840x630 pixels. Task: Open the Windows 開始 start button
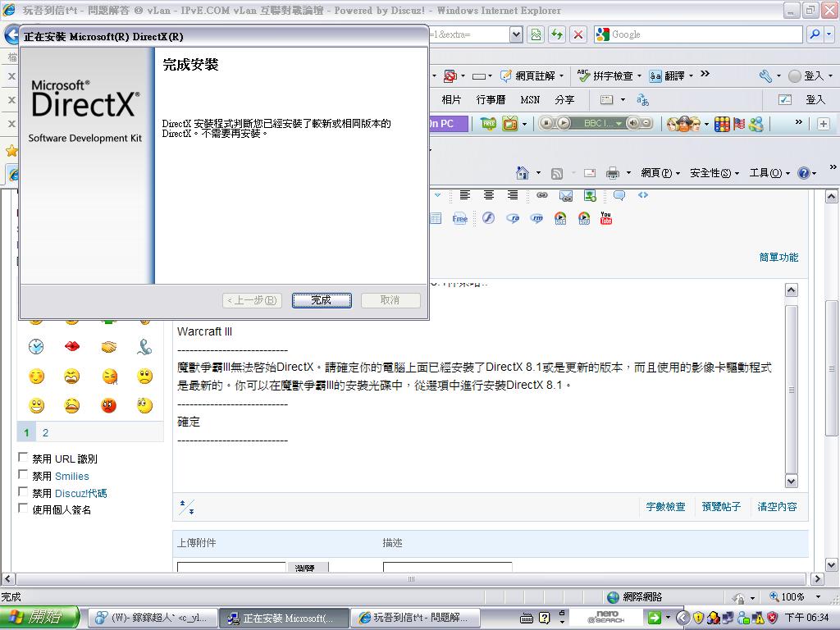click(x=39, y=617)
